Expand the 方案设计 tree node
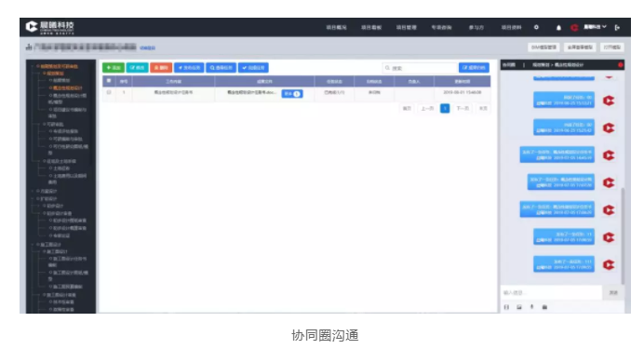The width and height of the screenshot is (644, 349). [32, 191]
